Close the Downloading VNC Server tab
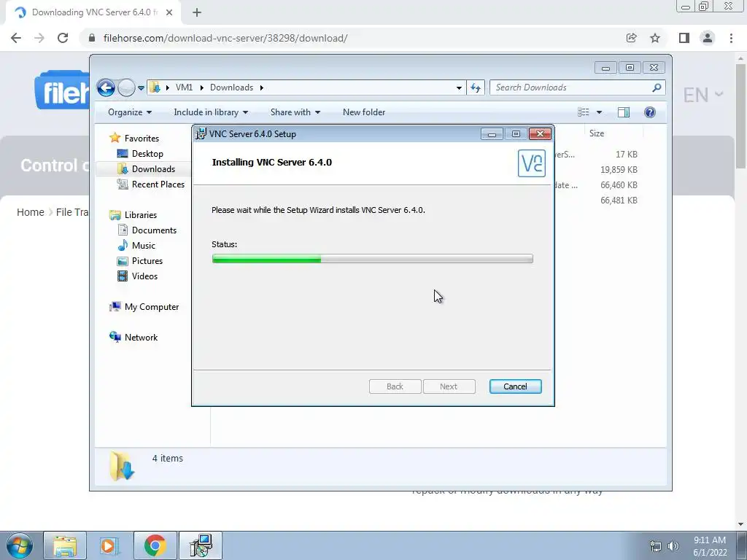The width and height of the screenshot is (747, 560). pyautogui.click(x=169, y=13)
